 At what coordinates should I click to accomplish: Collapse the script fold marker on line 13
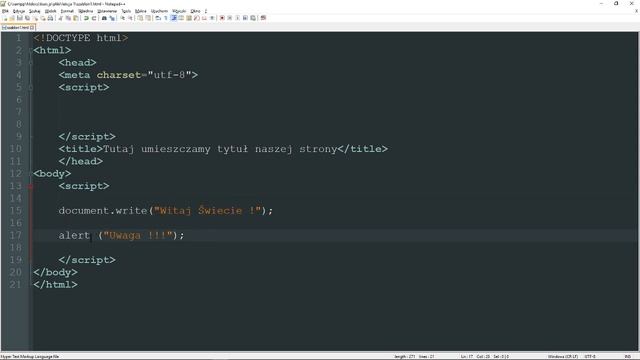tap(31, 186)
